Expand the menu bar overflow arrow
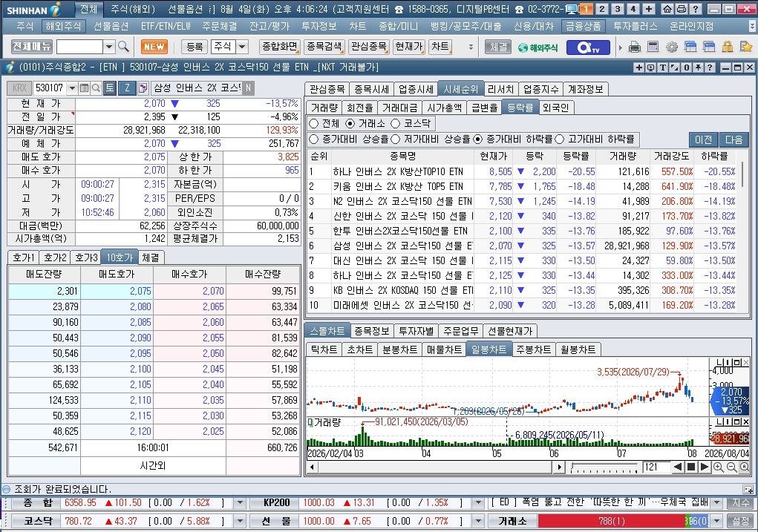Screen dimensions: 758x532 click(x=753, y=26)
